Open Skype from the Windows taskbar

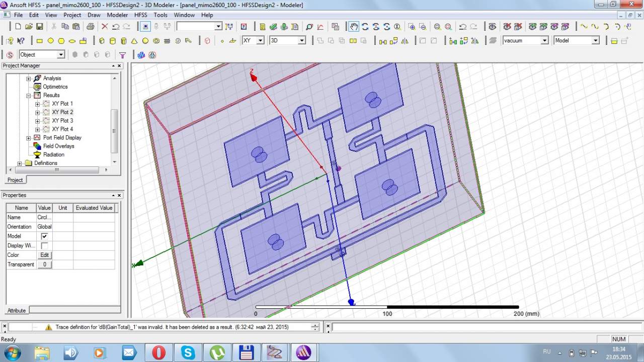pyautogui.click(x=188, y=352)
